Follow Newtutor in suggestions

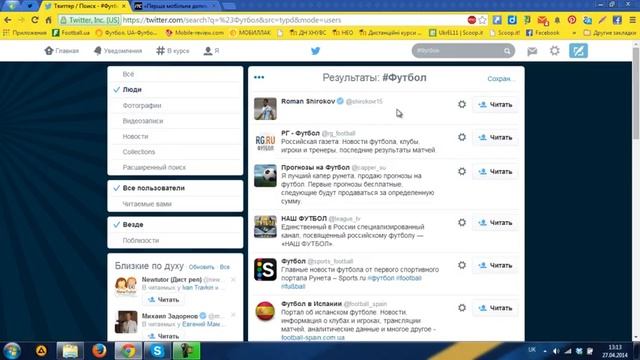click(x=163, y=300)
